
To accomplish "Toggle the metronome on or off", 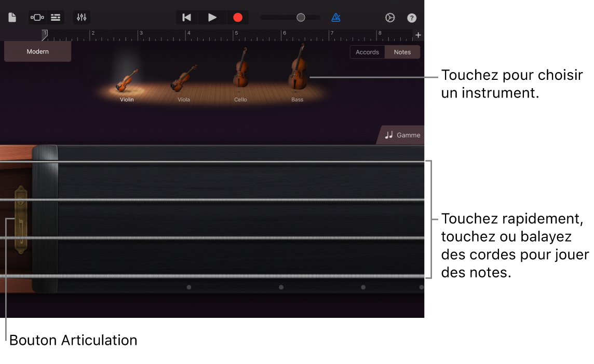I will [x=336, y=17].
